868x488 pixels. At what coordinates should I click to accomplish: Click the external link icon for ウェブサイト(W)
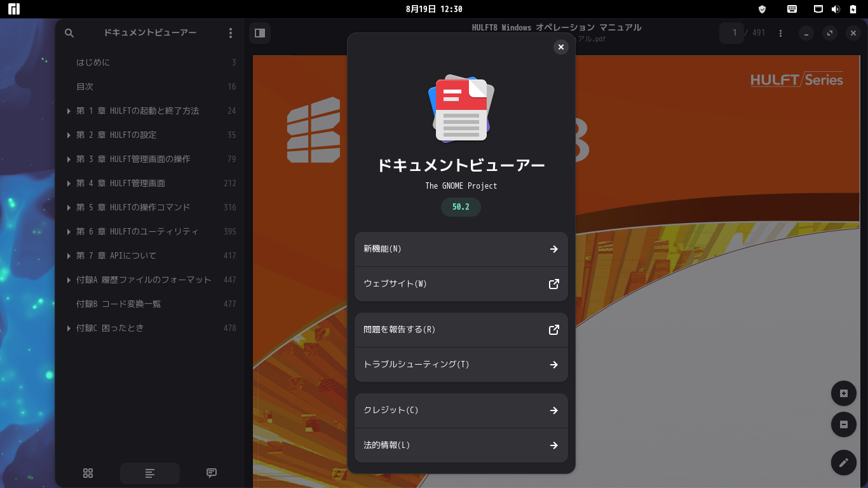pos(554,284)
